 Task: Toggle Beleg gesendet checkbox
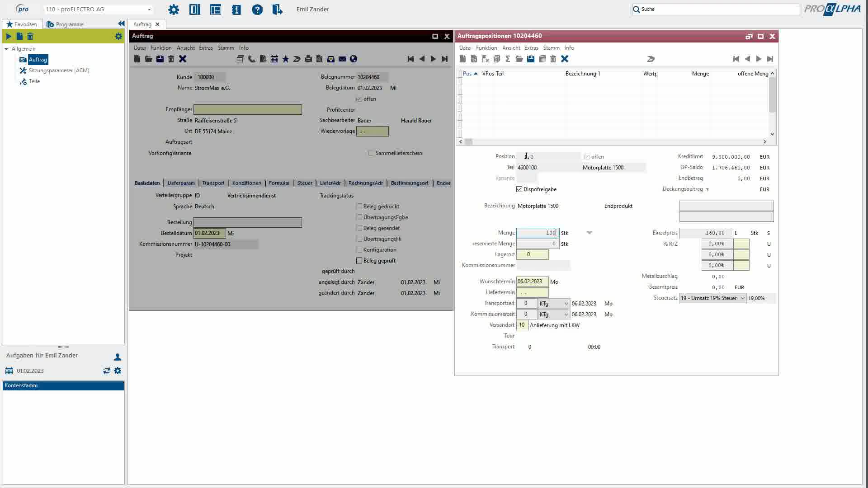359,228
